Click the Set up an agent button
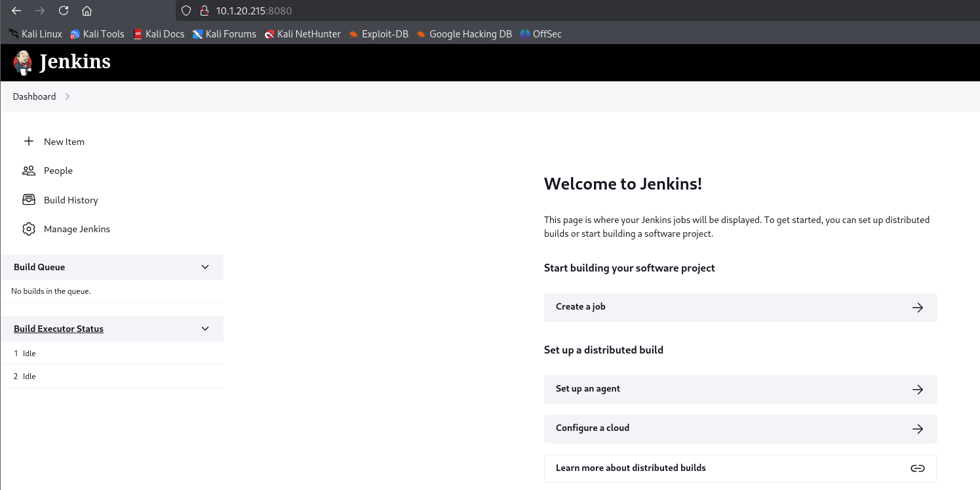 click(x=740, y=389)
